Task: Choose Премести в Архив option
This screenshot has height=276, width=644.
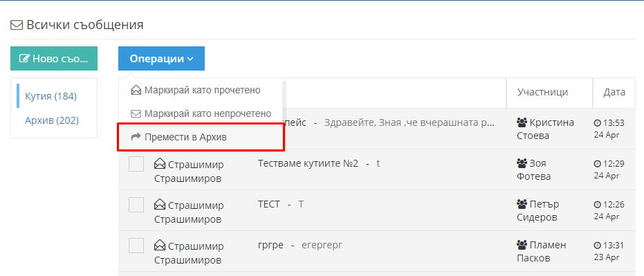Action: click(x=201, y=138)
